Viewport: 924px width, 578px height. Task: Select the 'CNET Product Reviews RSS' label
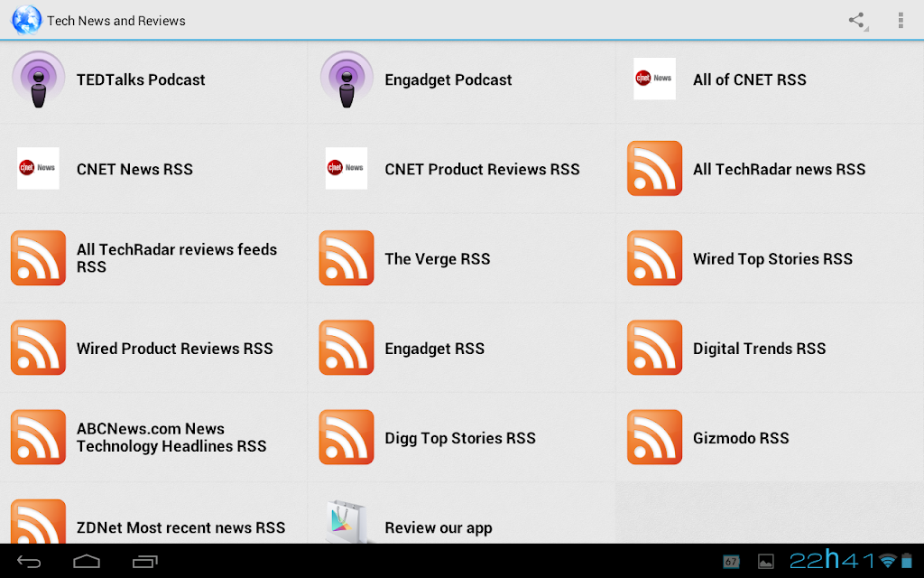482,169
